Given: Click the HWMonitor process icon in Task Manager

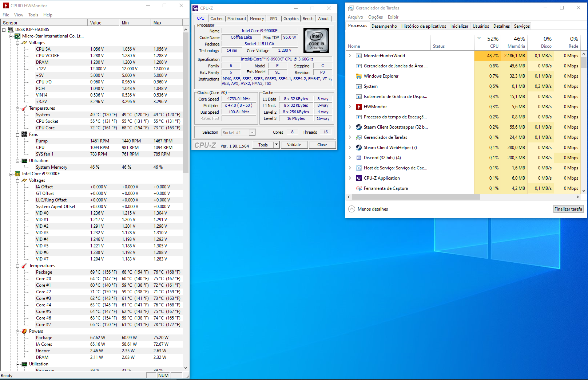Looking at the screenshot, I should [x=358, y=107].
